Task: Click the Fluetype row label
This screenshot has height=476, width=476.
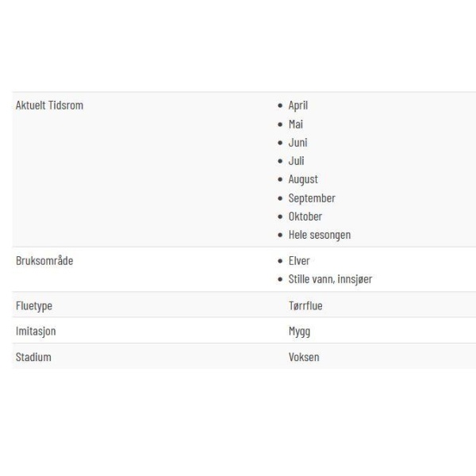Action: pos(34,305)
